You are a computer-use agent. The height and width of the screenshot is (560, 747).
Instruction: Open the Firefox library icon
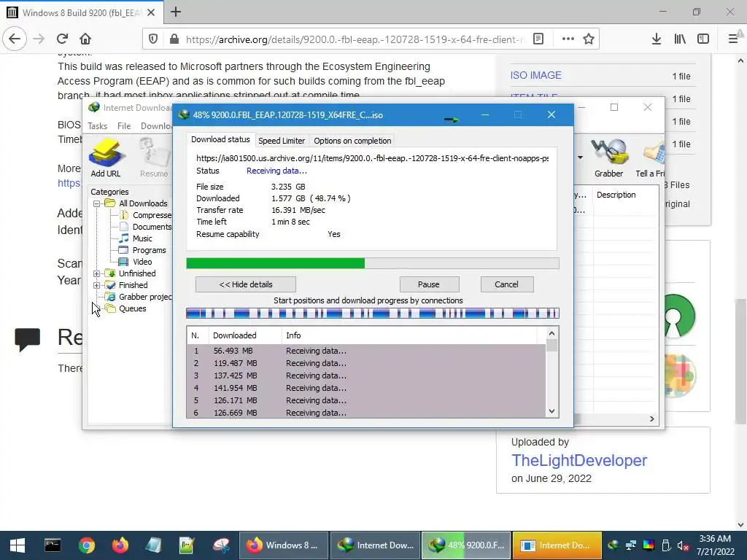coord(680,39)
